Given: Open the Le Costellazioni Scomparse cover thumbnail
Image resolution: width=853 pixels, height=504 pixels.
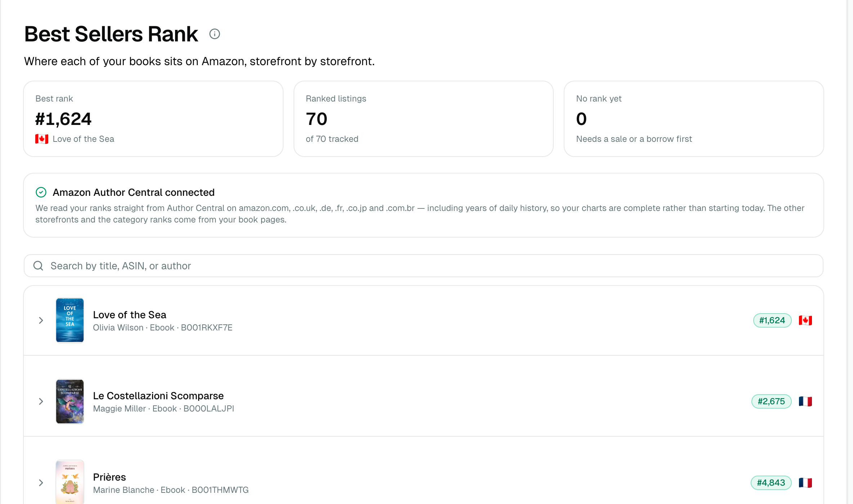Looking at the screenshot, I should click(x=70, y=401).
